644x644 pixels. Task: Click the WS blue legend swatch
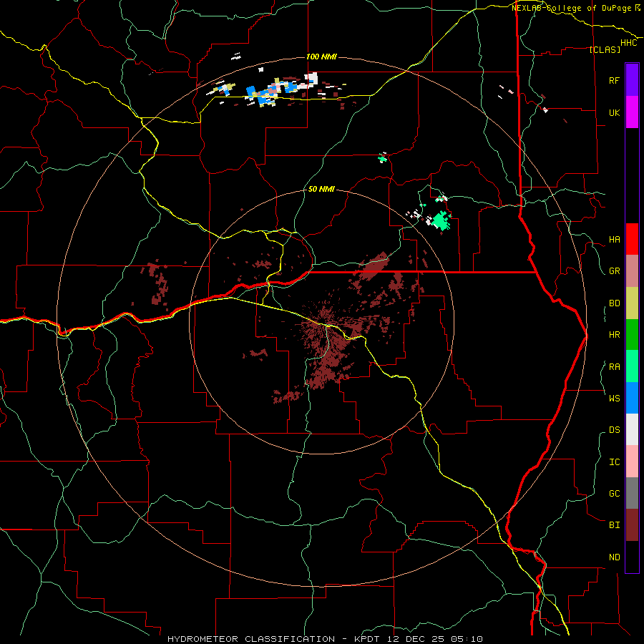point(632,398)
